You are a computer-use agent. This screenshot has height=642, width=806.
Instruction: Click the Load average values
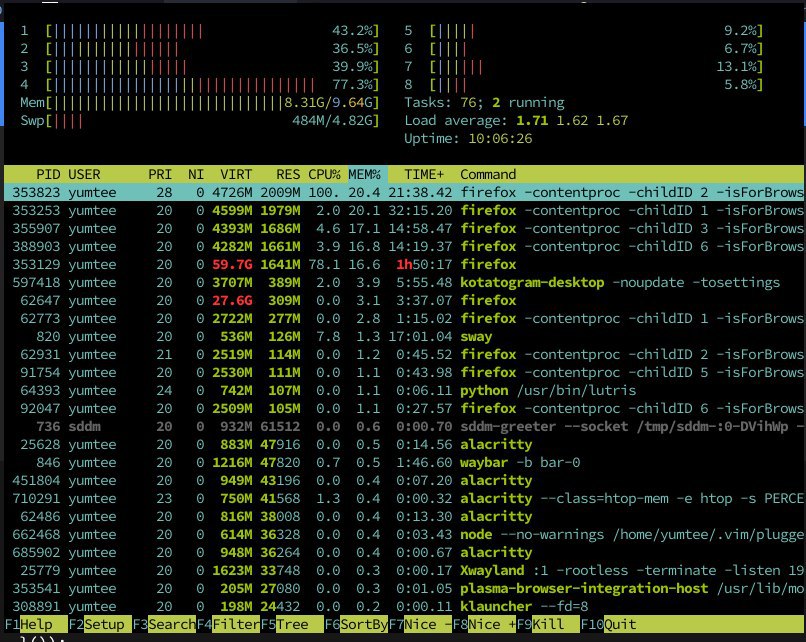[x=572, y=120]
